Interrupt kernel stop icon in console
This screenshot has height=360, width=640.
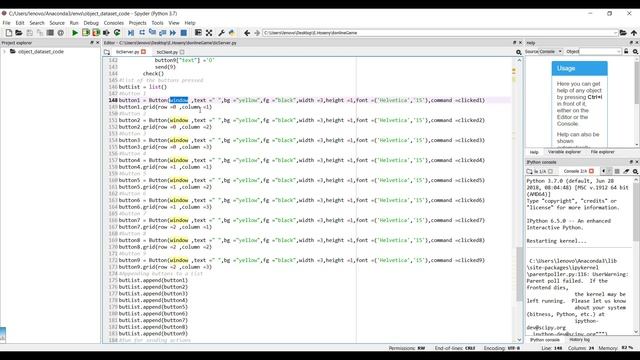pyautogui.click(x=617, y=171)
